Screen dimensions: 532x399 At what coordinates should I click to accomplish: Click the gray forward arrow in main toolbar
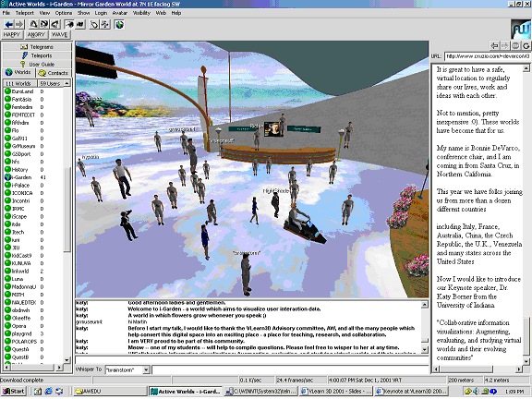[19, 24]
